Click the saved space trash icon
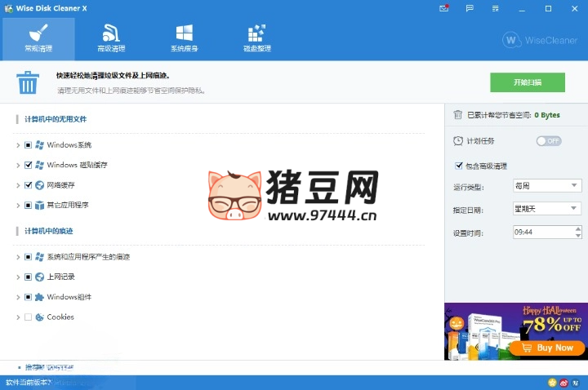Viewport: 588px width, 390px height. click(x=458, y=115)
